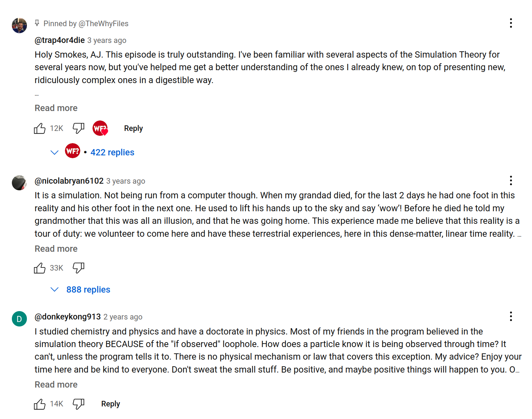Read more of @trap4or4die's comment
The image size is (532, 419).
56,108
